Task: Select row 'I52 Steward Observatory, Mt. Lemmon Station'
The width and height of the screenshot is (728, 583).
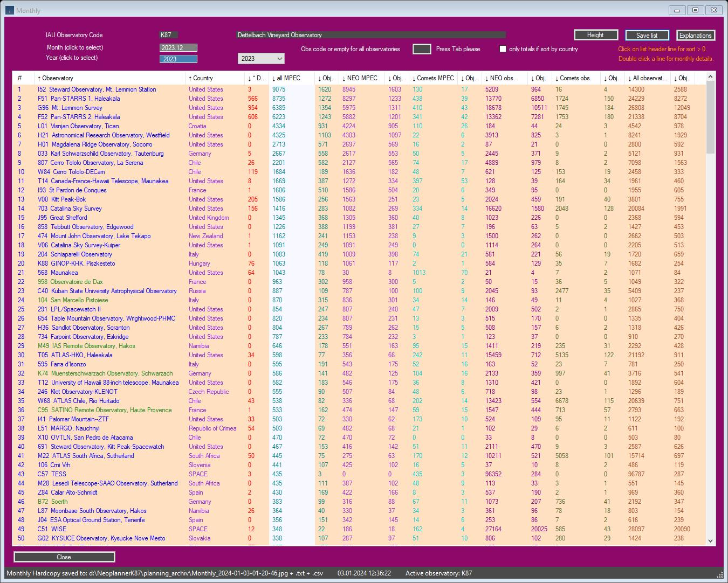Action: coord(359,89)
